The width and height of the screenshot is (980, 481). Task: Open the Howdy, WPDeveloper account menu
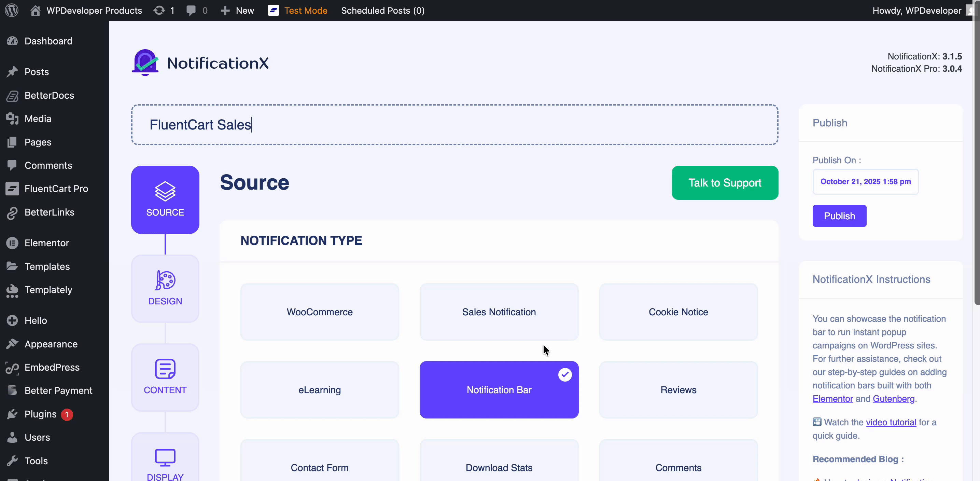point(916,10)
